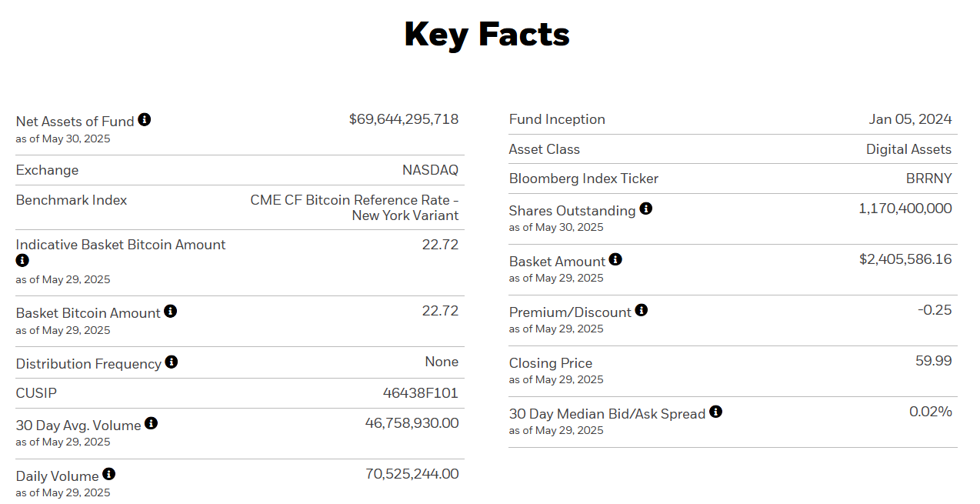Click the Net Assets of Fund info icon

click(145, 120)
